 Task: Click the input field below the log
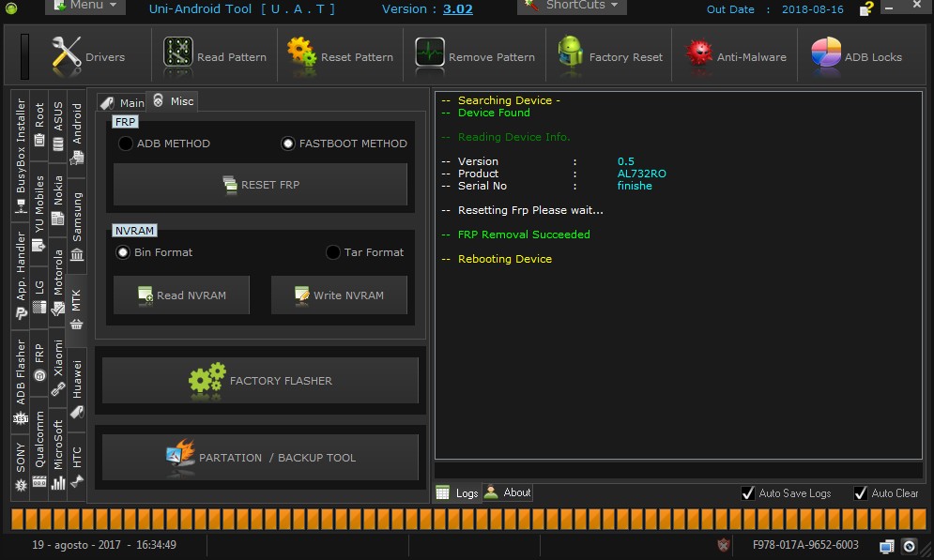click(x=679, y=470)
